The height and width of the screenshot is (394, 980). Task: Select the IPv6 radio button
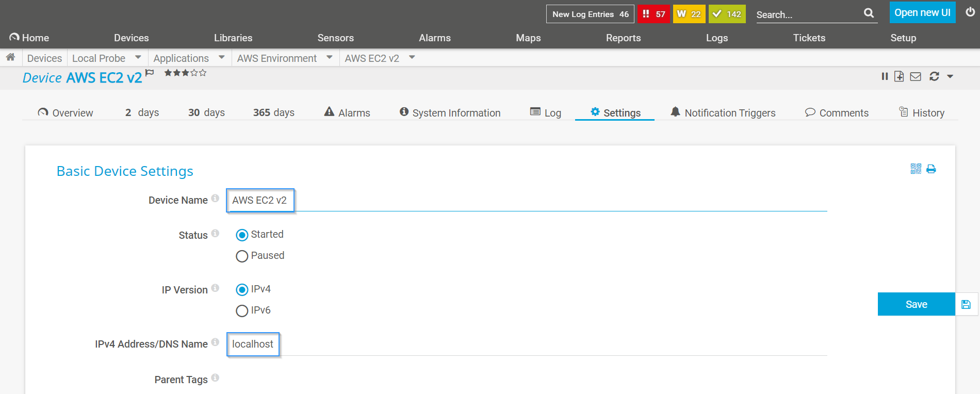(242, 311)
